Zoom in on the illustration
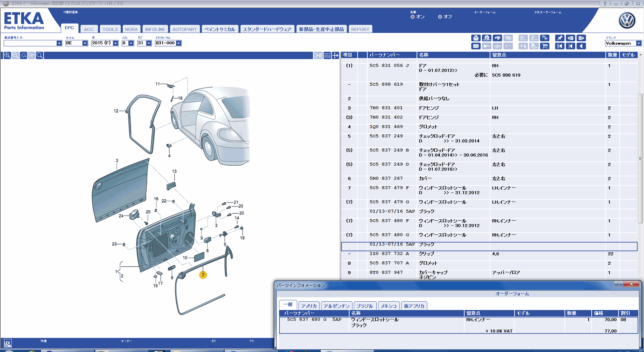The image size is (644, 352). tap(7, 55)
